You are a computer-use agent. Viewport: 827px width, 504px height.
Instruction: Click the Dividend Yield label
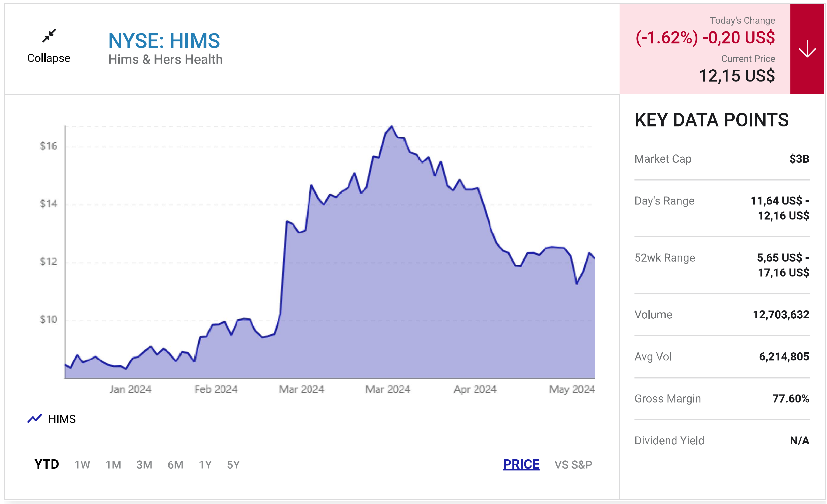point(669,440)
